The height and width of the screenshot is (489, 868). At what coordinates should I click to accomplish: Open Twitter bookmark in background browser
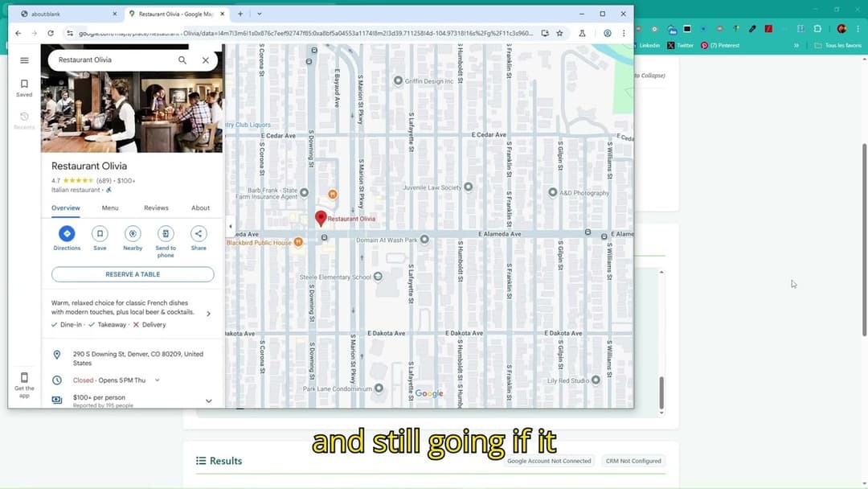tap(681, 45)
